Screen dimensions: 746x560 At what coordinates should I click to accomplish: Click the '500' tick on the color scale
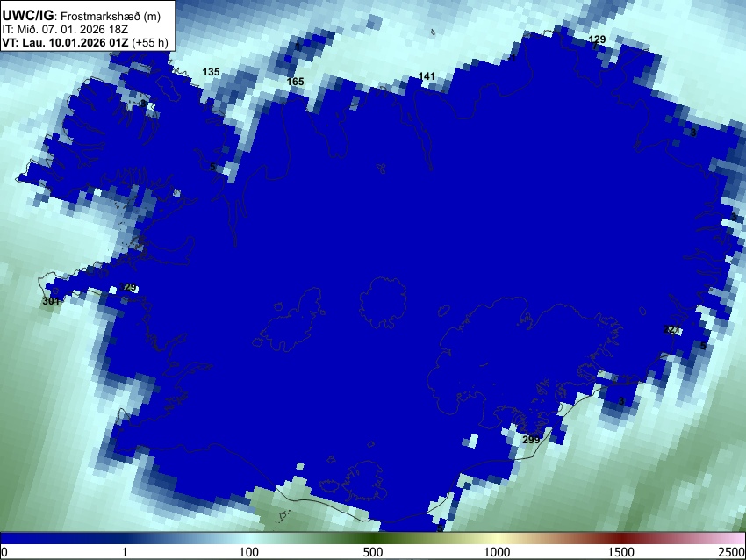pos(373,552)
